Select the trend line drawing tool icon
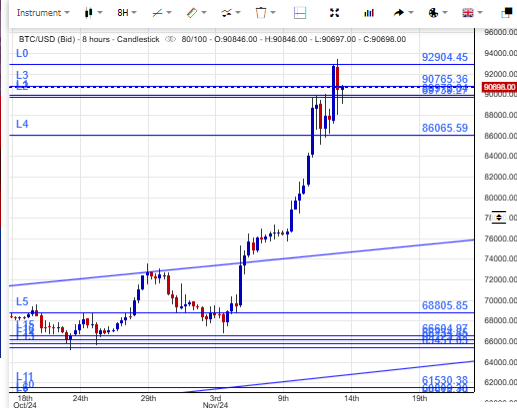This screenshot has height=408, width=517. point(157,13)
